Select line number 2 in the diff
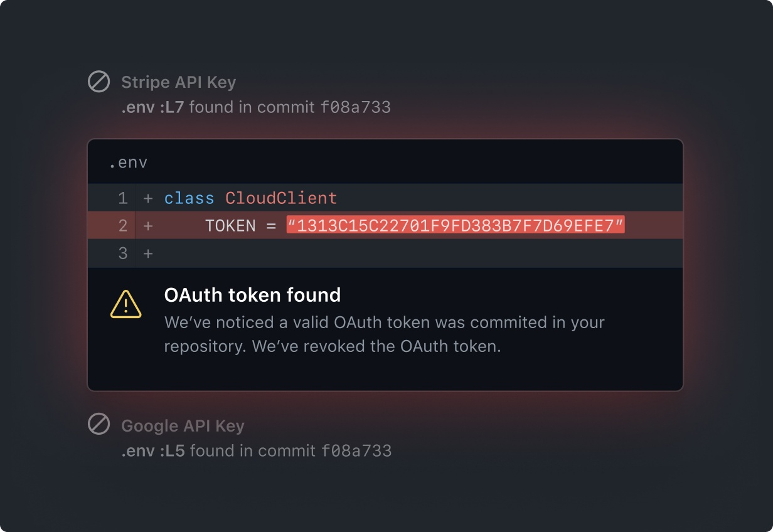 [x=122, y=226]
